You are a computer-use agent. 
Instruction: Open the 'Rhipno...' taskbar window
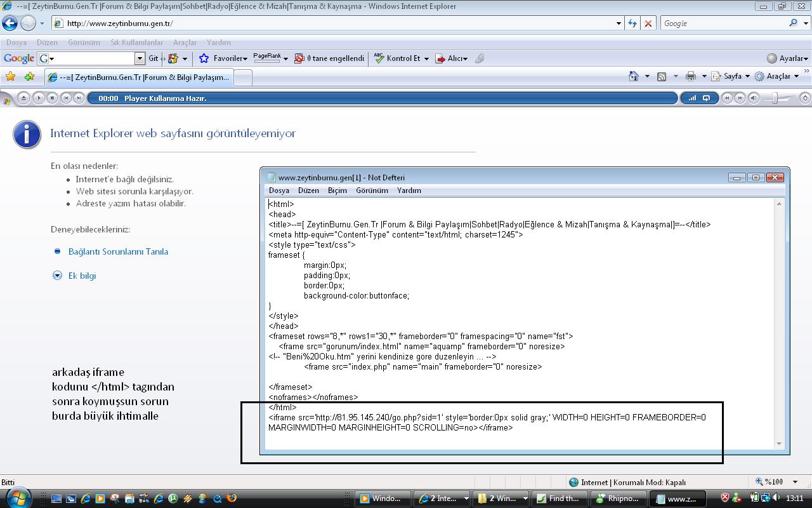point(618,498)
